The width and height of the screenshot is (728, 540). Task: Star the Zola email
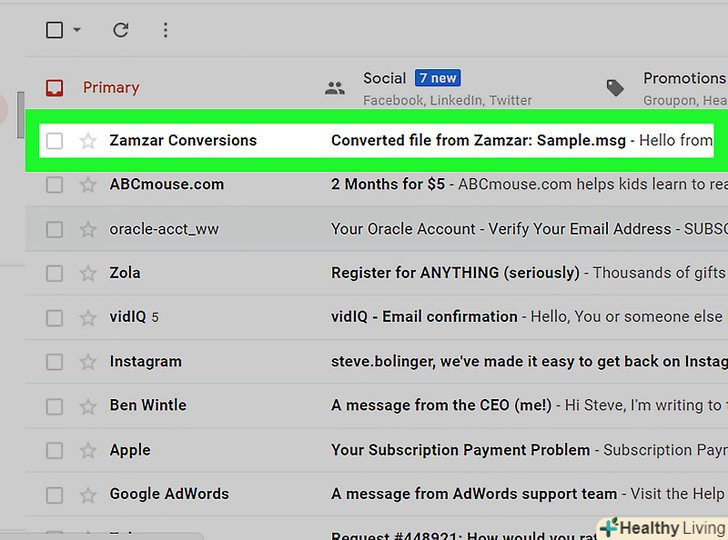point(88,273)
